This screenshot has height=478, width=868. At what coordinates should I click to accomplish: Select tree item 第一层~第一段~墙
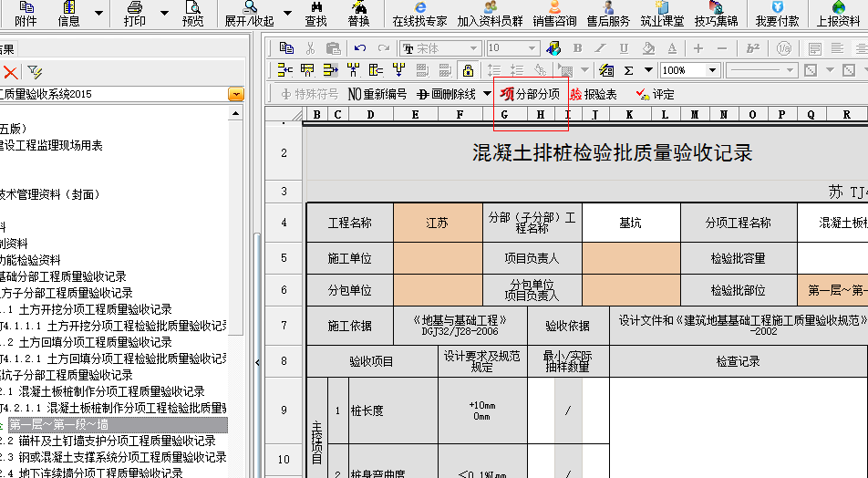tap(58, 424)
